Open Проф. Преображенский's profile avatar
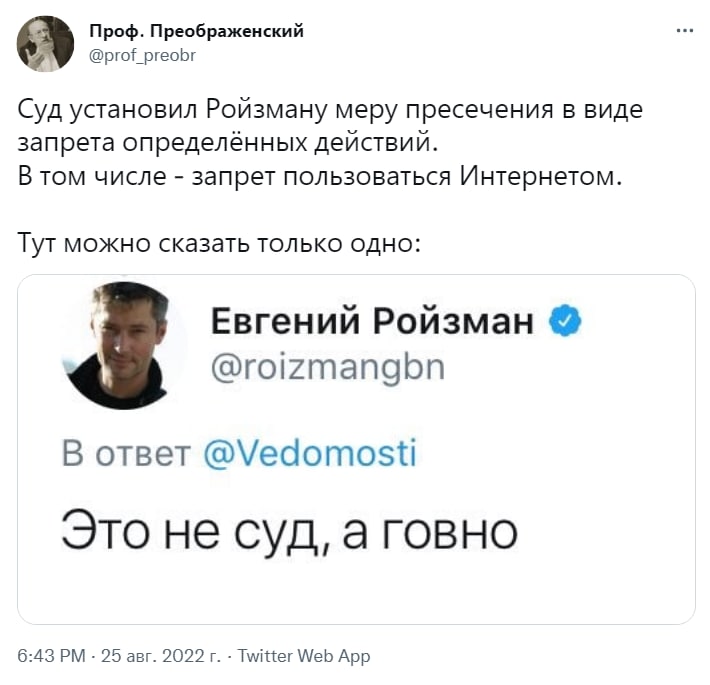Viewport: 710px width, 685px height. click(45, 43)
